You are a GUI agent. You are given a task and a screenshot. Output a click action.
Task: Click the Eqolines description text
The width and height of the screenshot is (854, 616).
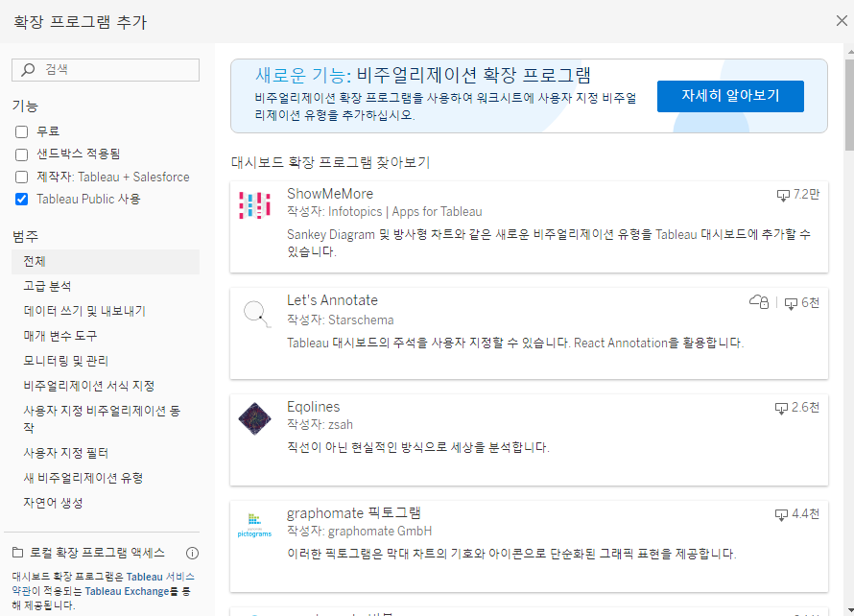tap(418, 448)
